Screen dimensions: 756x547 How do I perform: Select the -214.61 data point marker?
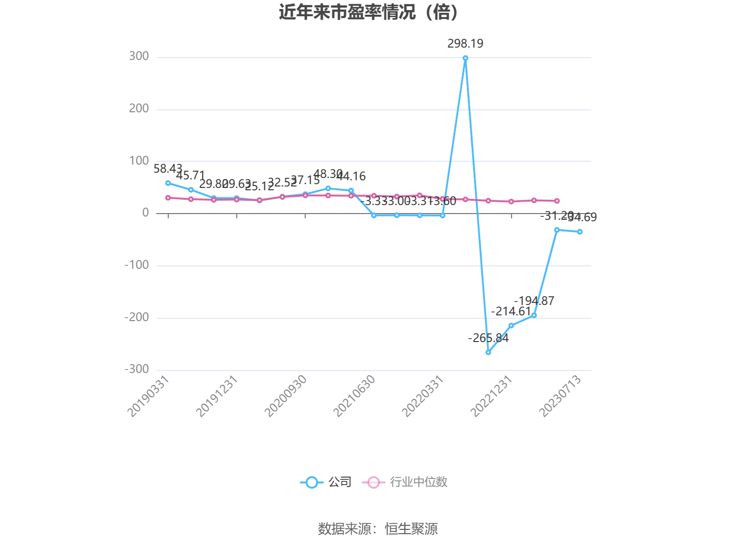point(511,326)
